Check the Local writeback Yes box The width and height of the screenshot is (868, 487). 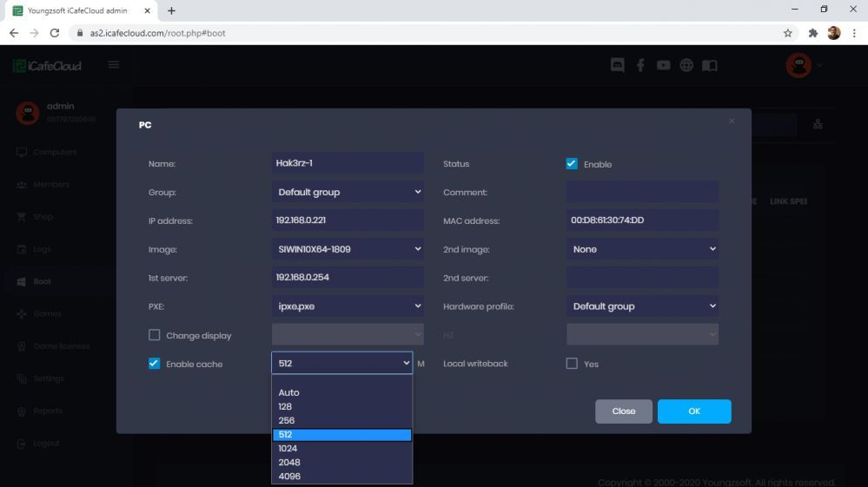[572, 364]
